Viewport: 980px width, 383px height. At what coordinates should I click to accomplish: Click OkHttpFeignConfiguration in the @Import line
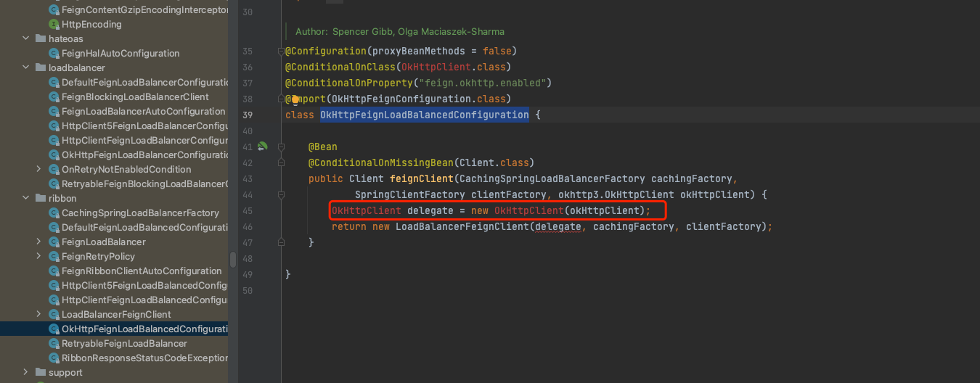pos(401,99)
